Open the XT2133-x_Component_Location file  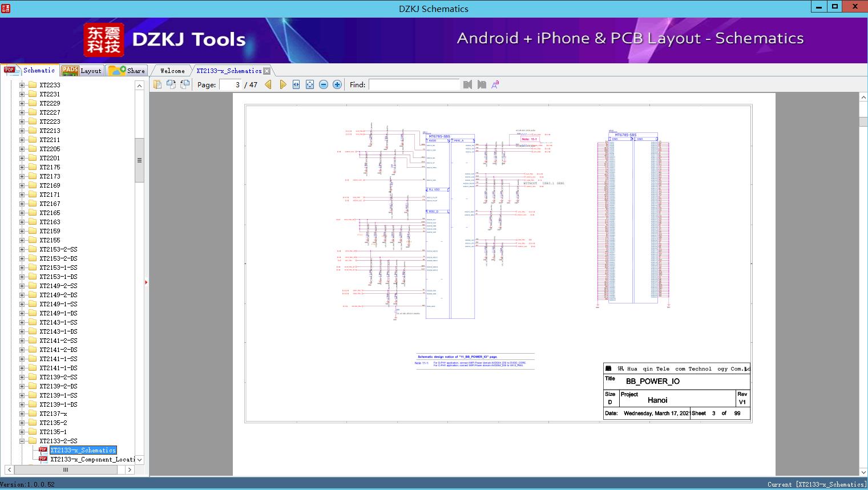(x=92, y=459)
